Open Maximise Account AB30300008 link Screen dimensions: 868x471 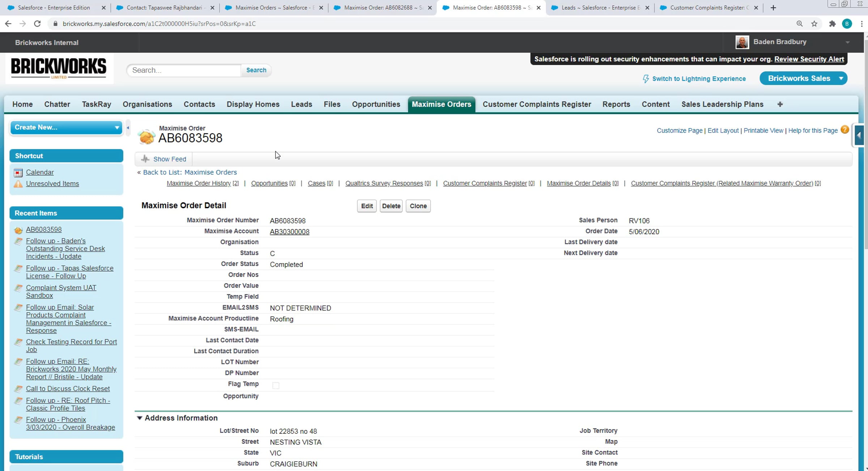click(289, 232)
